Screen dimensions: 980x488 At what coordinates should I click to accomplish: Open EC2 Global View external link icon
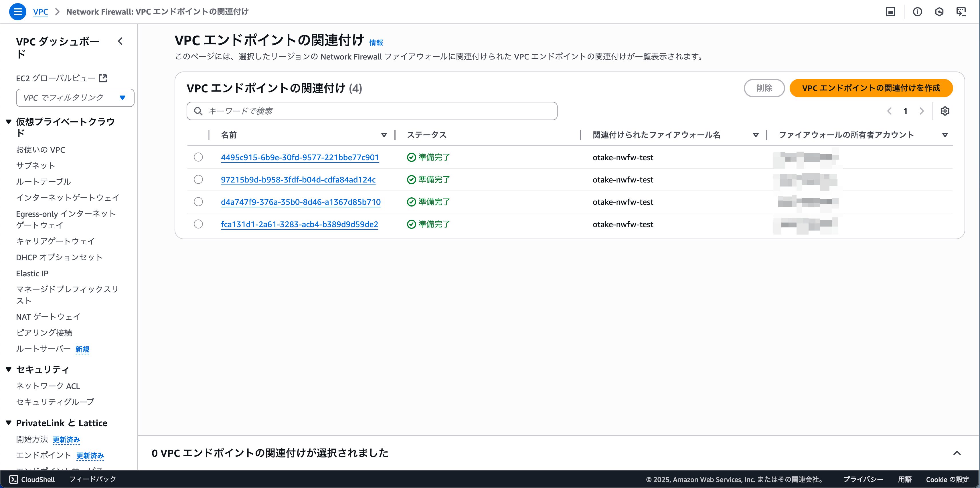[103, 78]
